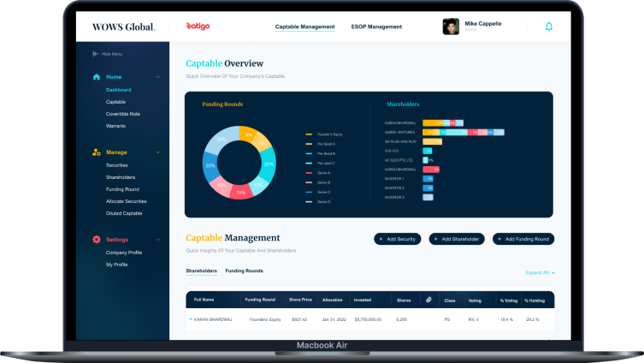Screen dimensions: 644x363
Task: Click Pre-Seed B legend entry
Action: pyautogui.click(x=326, y=154)
